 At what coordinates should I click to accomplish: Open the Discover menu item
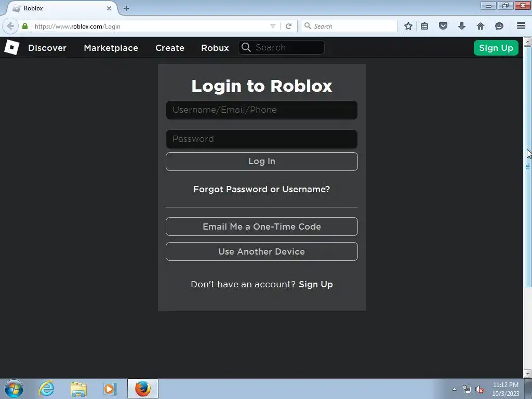point(47,48)
